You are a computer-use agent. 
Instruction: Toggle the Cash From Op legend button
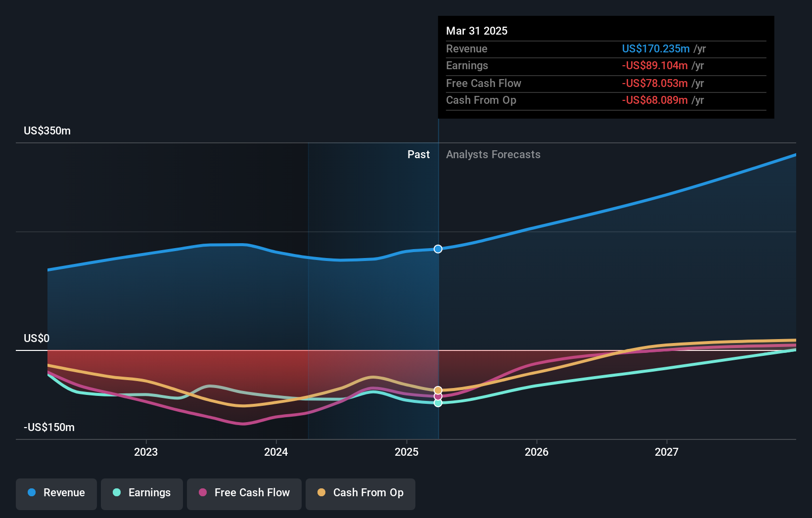[361, 494]
